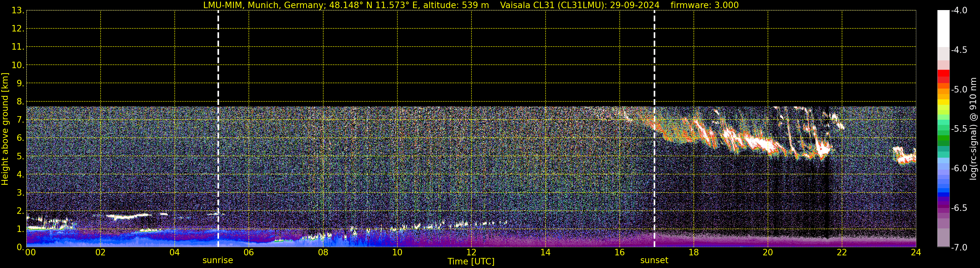Click the "12" time axis tick label

click(471, 252)
